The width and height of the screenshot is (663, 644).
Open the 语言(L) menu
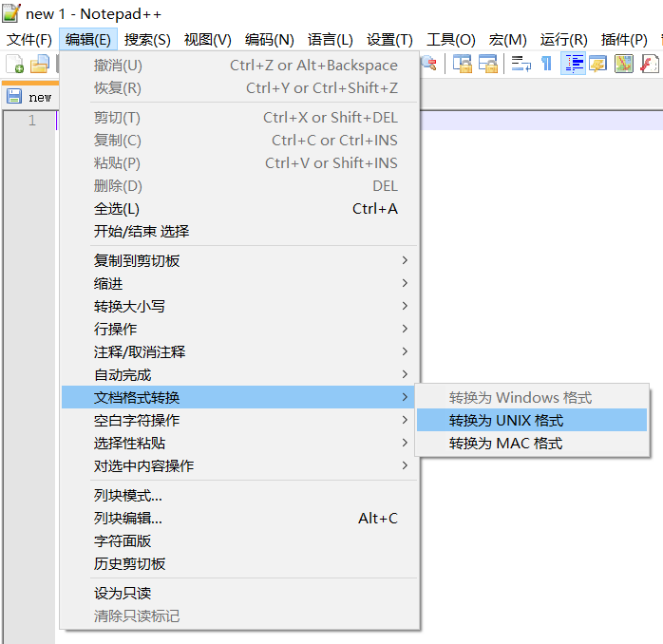pyautogui.click(x=331, y=40)
